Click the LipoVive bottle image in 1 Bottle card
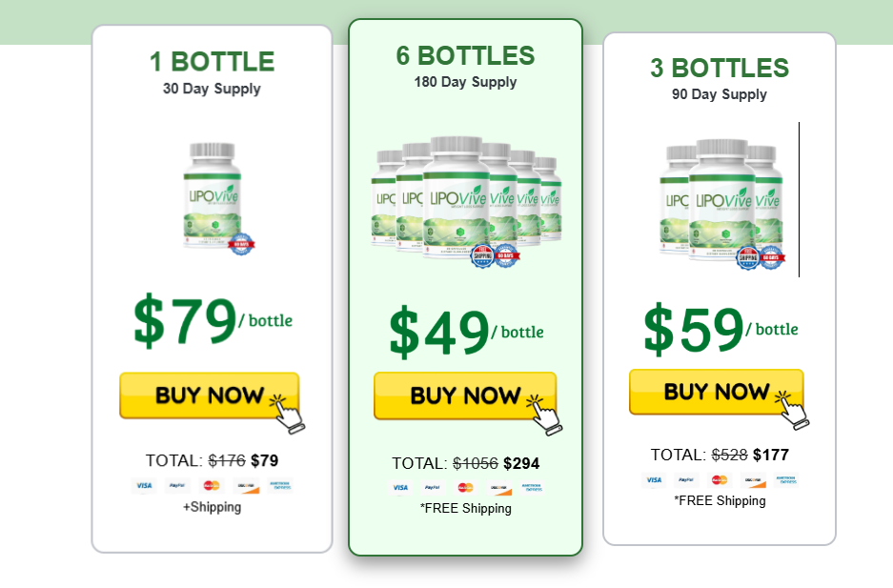893x588 pixels. pyautogui.click(x=212, y=200)
